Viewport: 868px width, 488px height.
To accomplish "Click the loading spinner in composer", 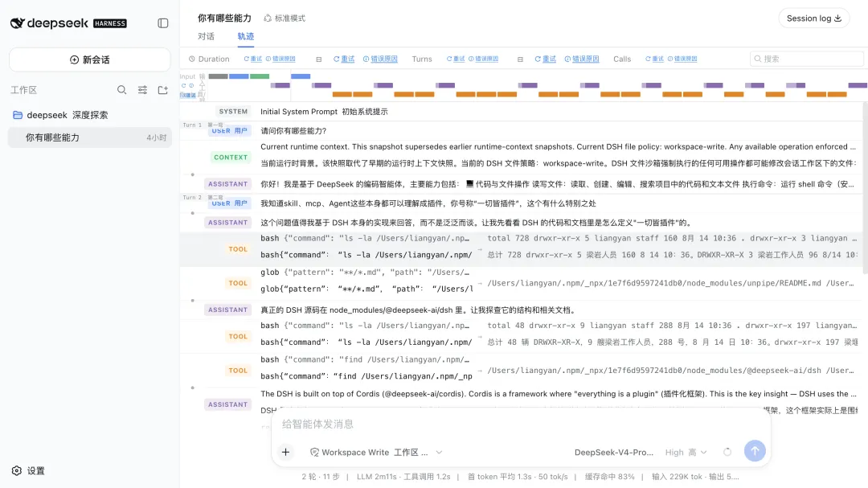I will click(x=727, y=452).
